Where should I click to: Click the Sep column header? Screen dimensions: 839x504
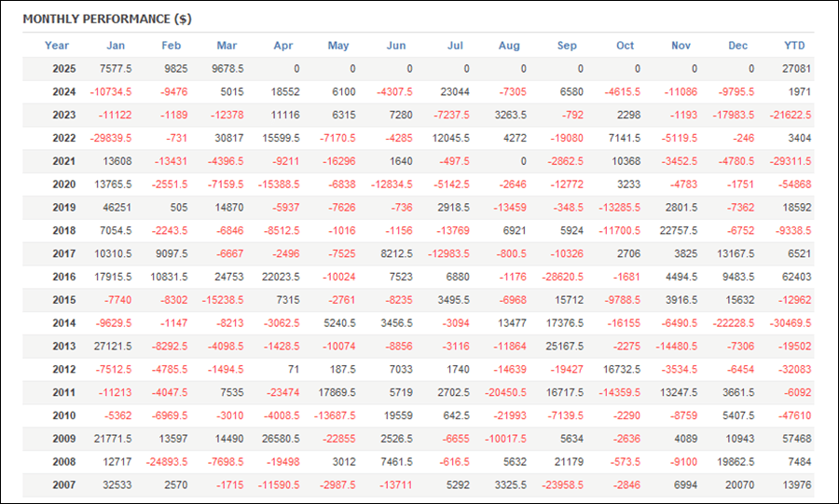(567, 46)
